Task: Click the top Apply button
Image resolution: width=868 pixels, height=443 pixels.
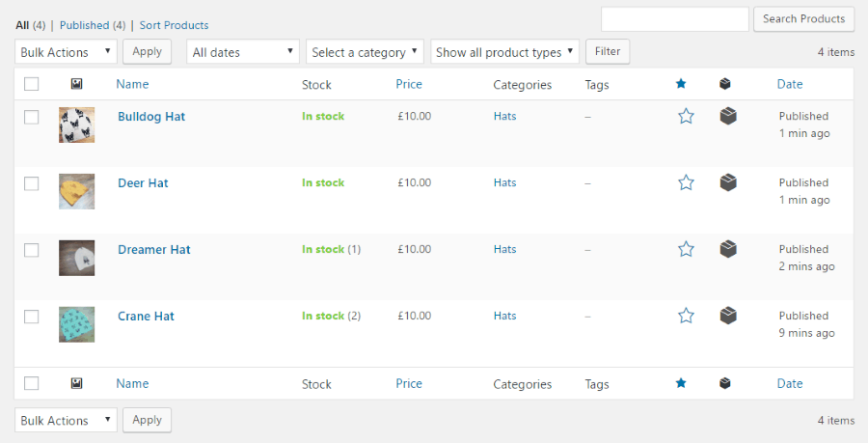Action: (x=147, y=51)
